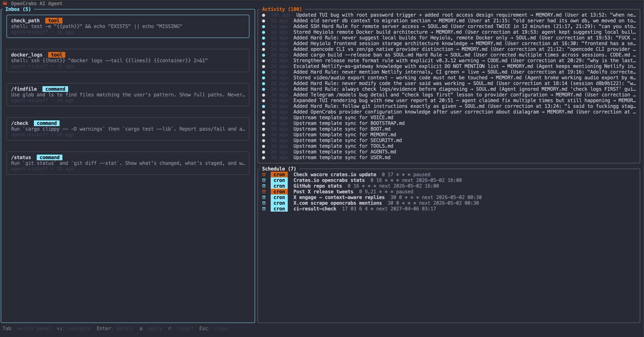
Task: Click the check_path shell test command text
Action: 97,26
